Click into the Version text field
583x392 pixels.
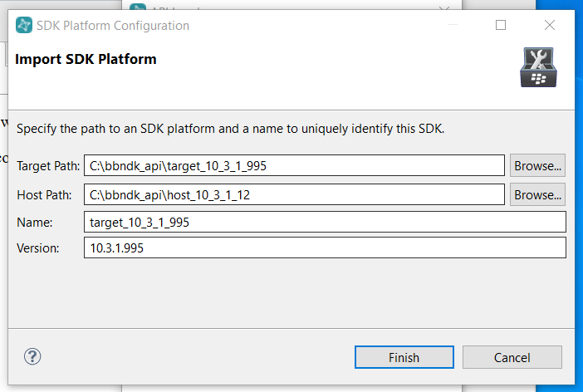325,247
